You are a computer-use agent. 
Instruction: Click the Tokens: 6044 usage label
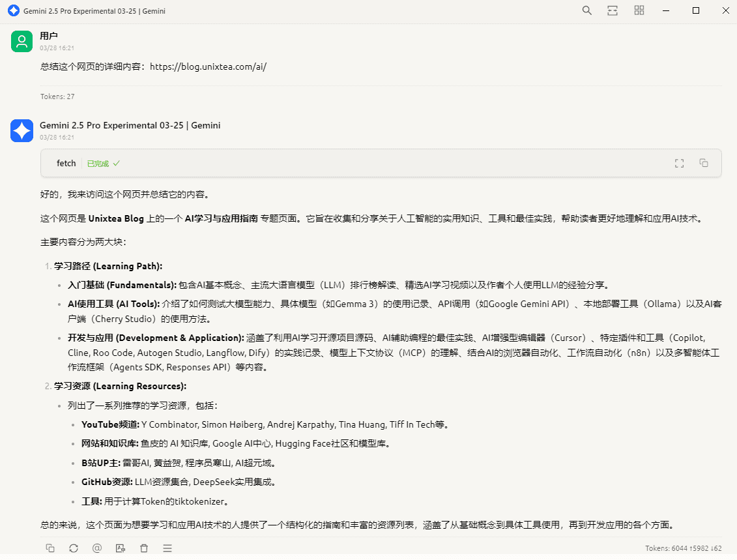[684, 548]
